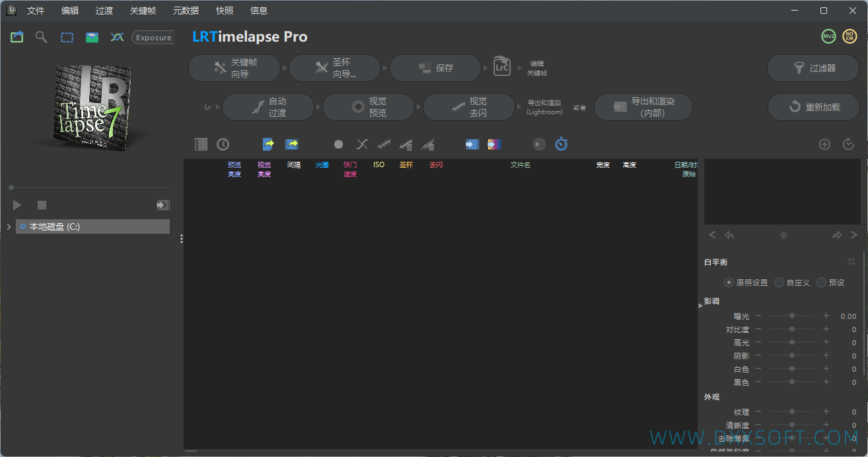Click the dashed rectangle selection icon

(x=67, y=38)
